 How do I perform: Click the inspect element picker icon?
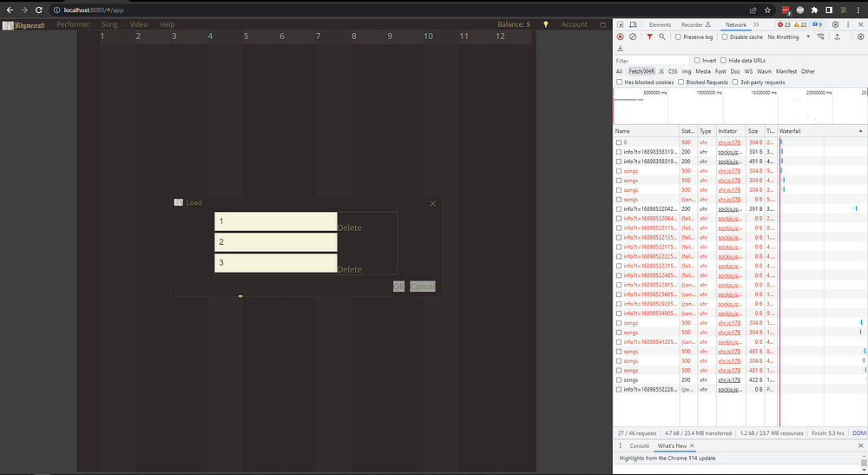click(621, 25)
